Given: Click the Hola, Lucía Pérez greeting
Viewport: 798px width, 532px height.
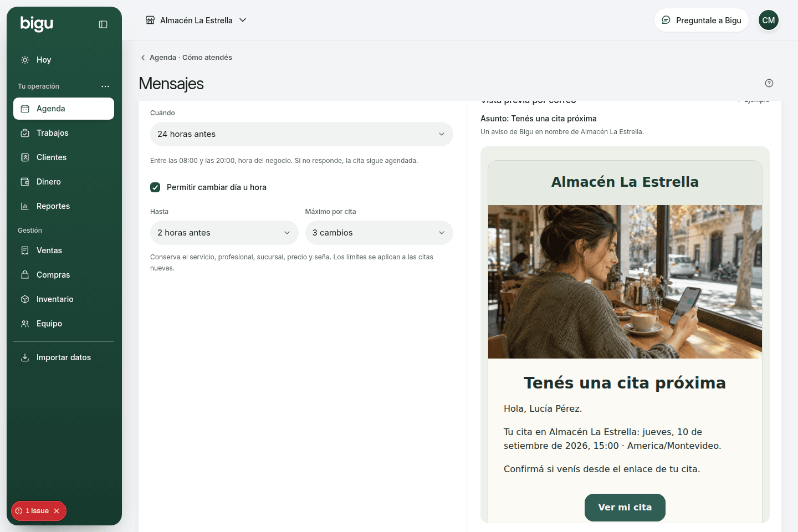Looking at the screenshot, I should [x=543, y=409].
